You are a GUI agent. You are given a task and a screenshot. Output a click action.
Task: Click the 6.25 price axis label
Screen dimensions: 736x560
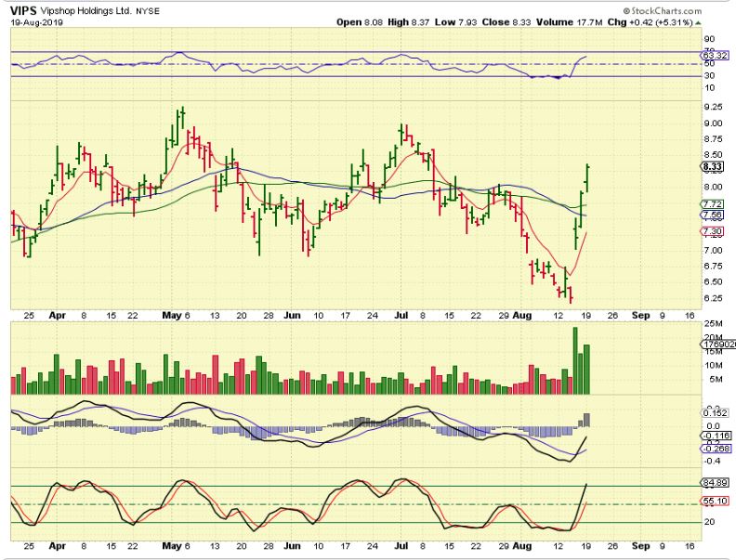coord(714,298)
